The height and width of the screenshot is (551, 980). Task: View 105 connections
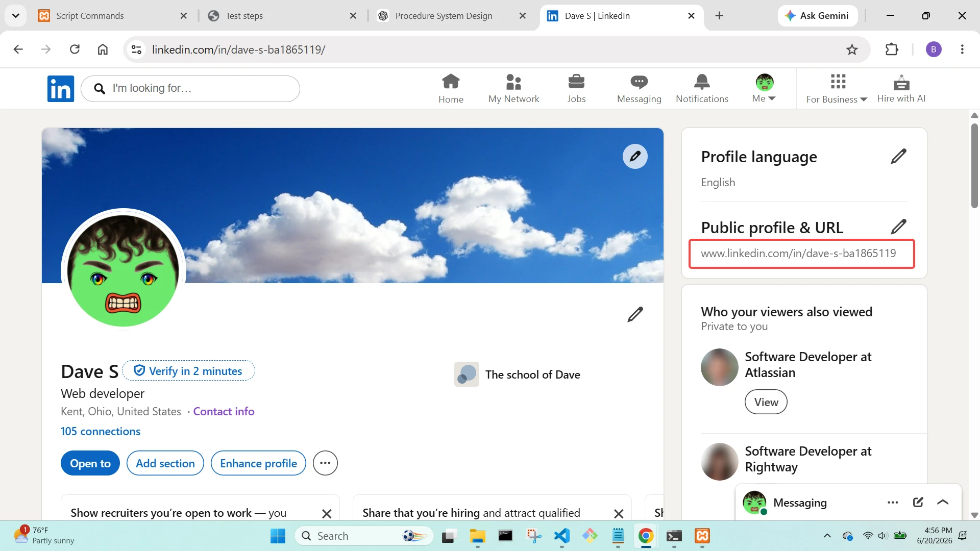pos(101,431)
